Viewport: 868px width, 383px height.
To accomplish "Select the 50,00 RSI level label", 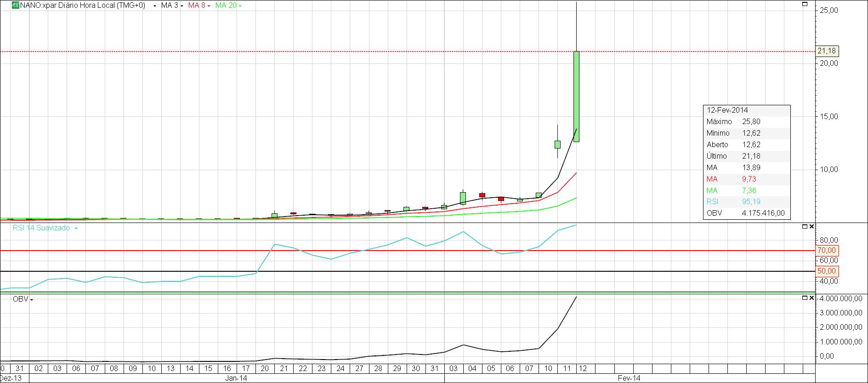I will (827, 271).
